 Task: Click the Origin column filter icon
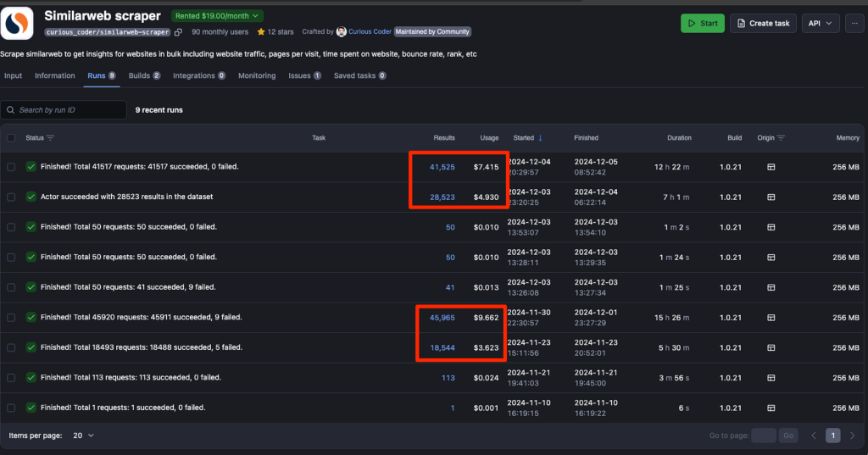click(x=782, y=137)
